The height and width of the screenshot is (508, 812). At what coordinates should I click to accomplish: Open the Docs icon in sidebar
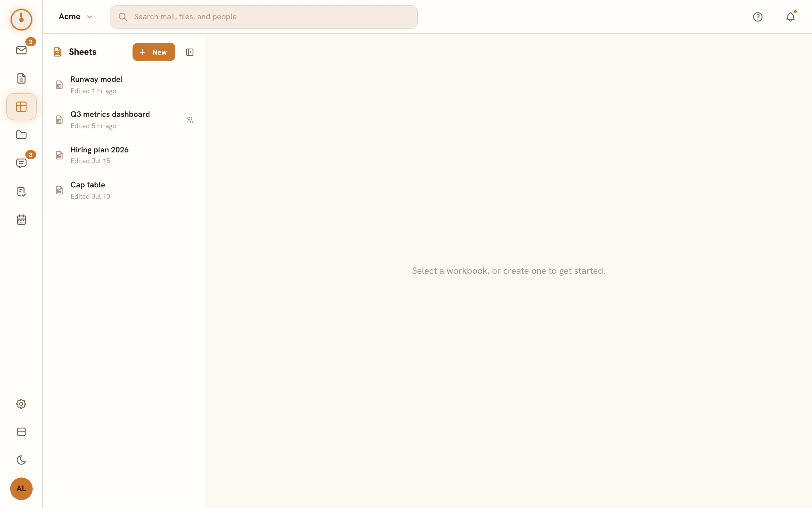(21, 79)
